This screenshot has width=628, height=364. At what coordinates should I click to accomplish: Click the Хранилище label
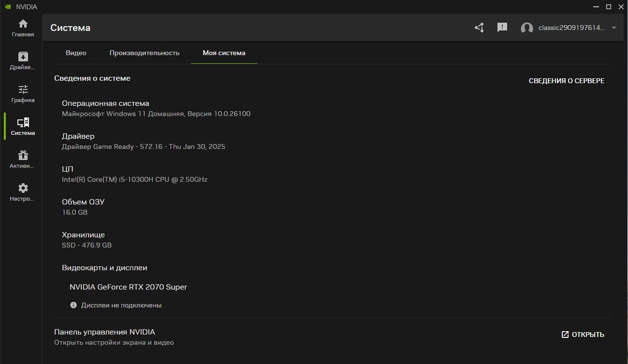coord(83,234)
